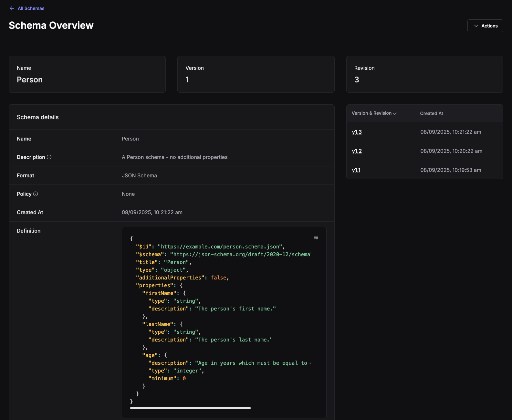
Task: Click the v1.3 timestamp 10:21:22 am
Action: pos(451,132)
